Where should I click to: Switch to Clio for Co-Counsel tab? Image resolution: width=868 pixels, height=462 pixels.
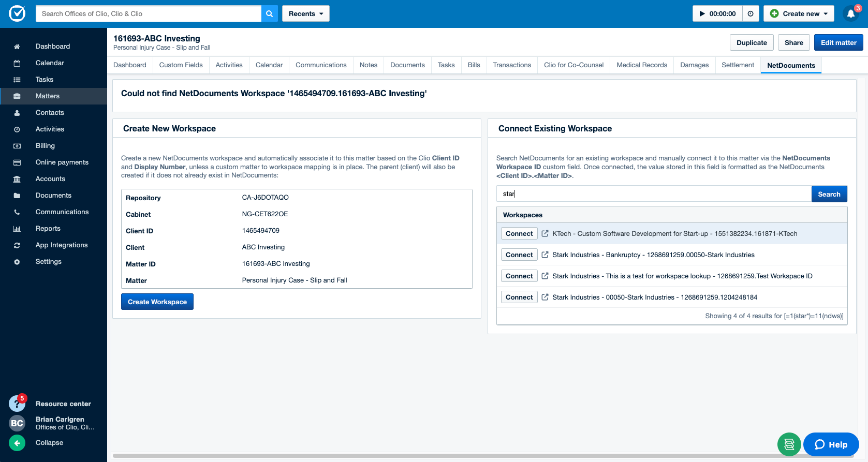click(x=574, y=65)
